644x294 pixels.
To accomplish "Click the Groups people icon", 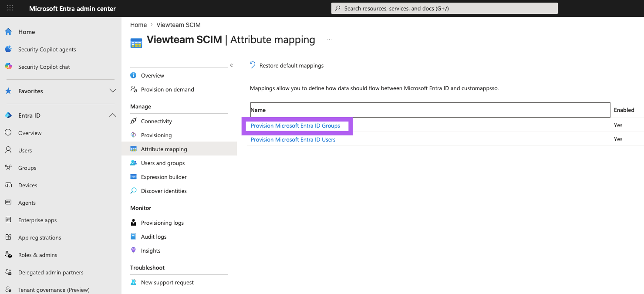I will tap(8, 168).
